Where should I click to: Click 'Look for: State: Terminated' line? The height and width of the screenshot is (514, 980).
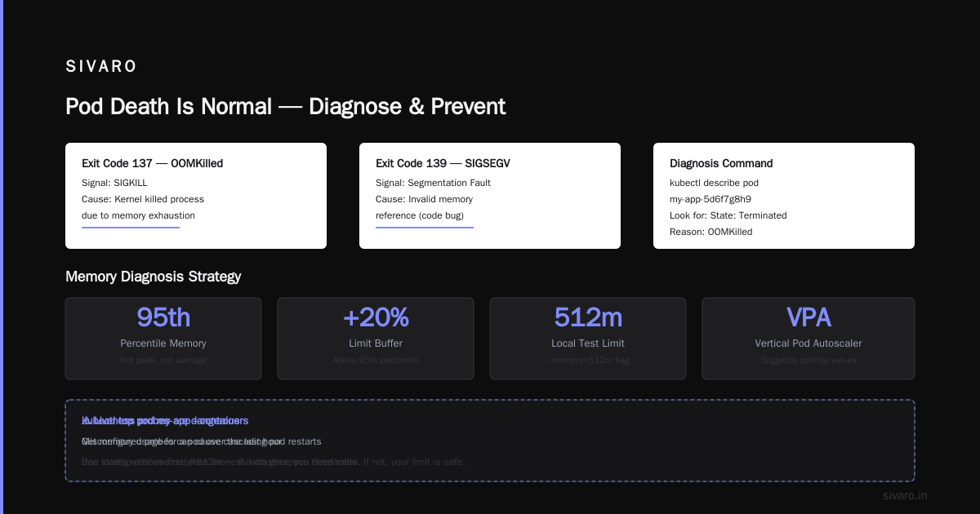click(x=728, y=215)
